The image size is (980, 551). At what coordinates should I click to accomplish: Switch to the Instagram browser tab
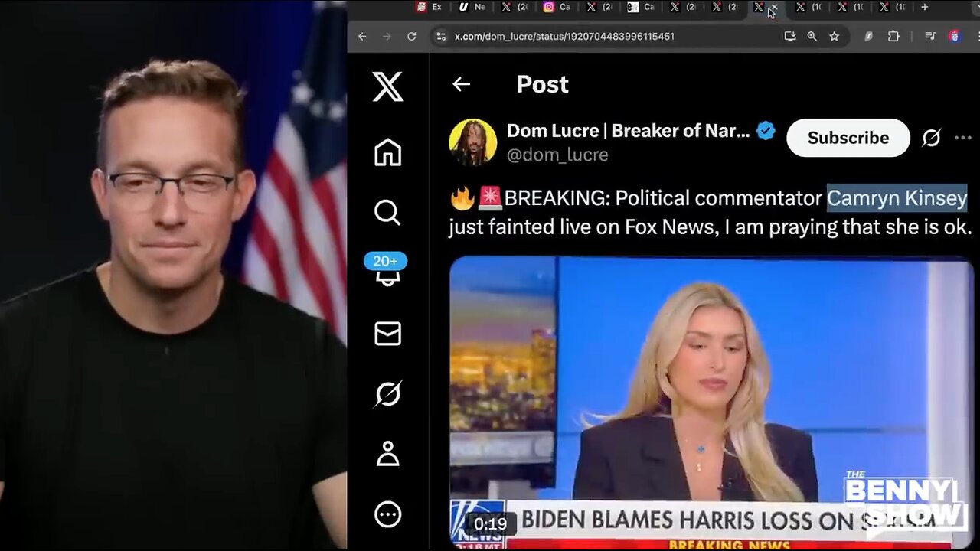point(557,7)
